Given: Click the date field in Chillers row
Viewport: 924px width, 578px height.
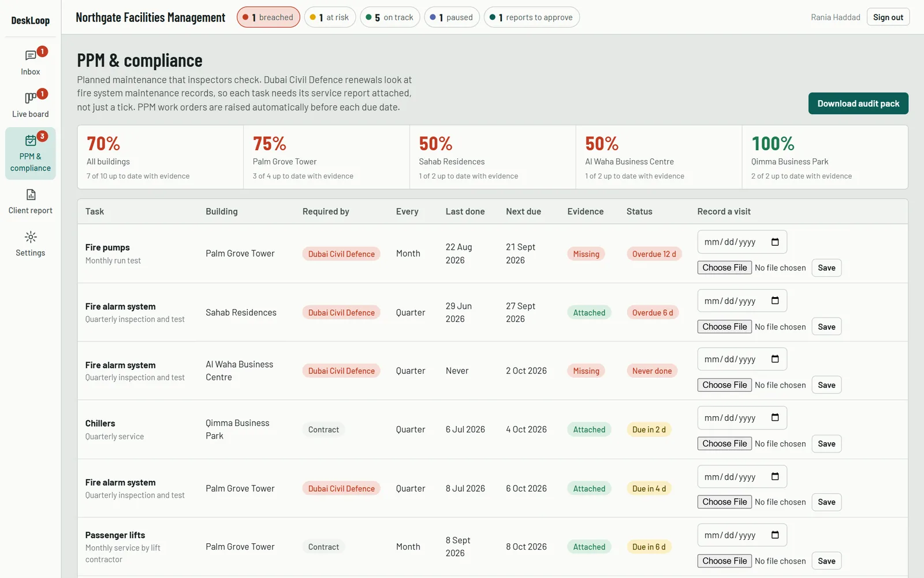Looking at the screenshot, I should (x=742, y=417).
